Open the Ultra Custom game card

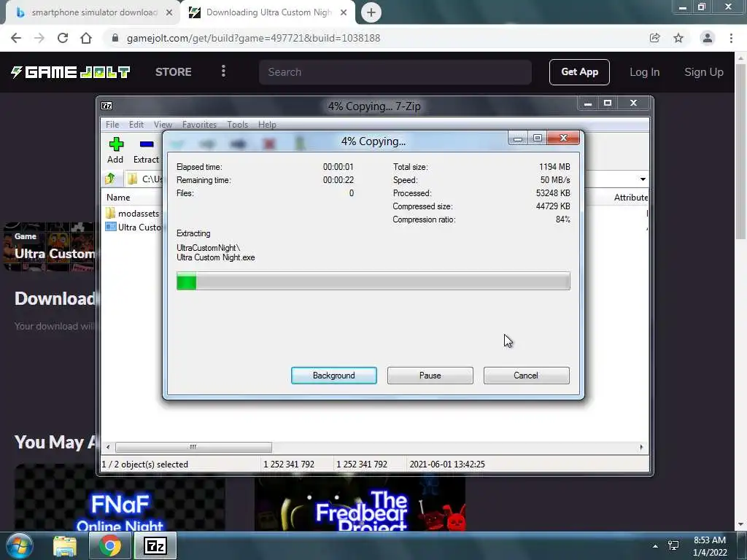50,246
